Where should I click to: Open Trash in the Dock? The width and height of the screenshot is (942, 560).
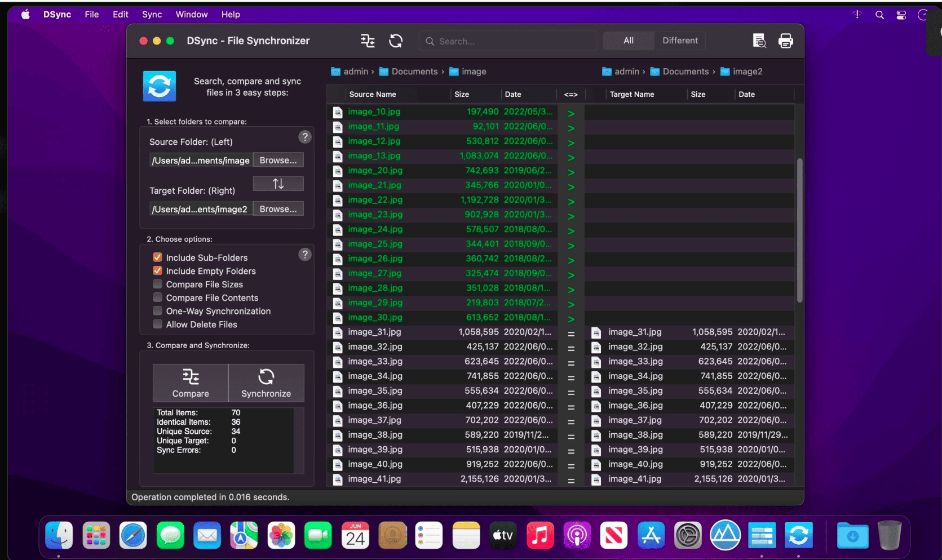point(890,535)
